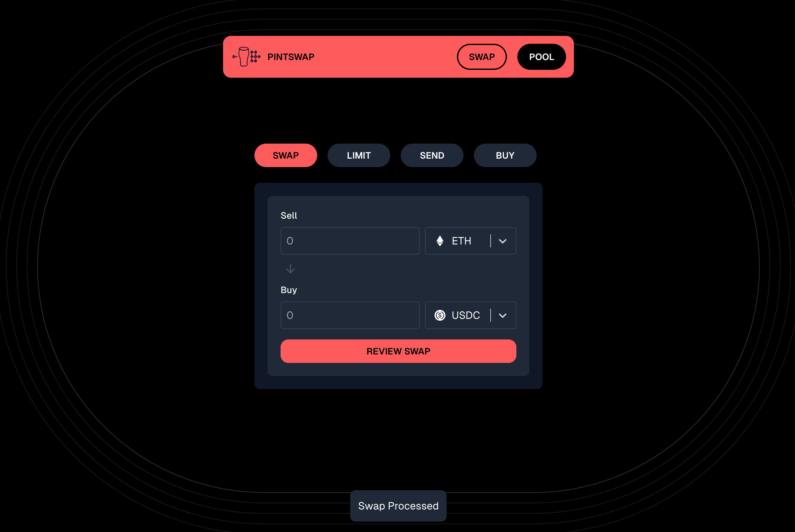Select the SEND tab option

[x=432, y=155]
